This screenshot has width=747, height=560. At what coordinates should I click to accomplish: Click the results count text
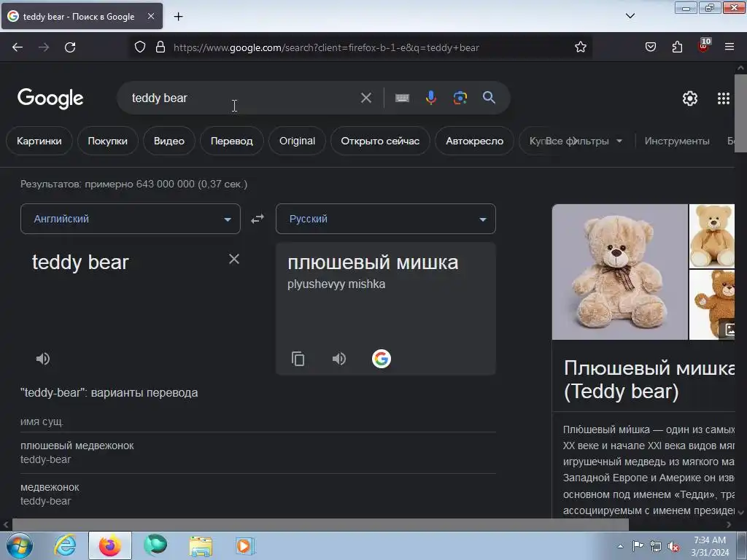point(134,184)
